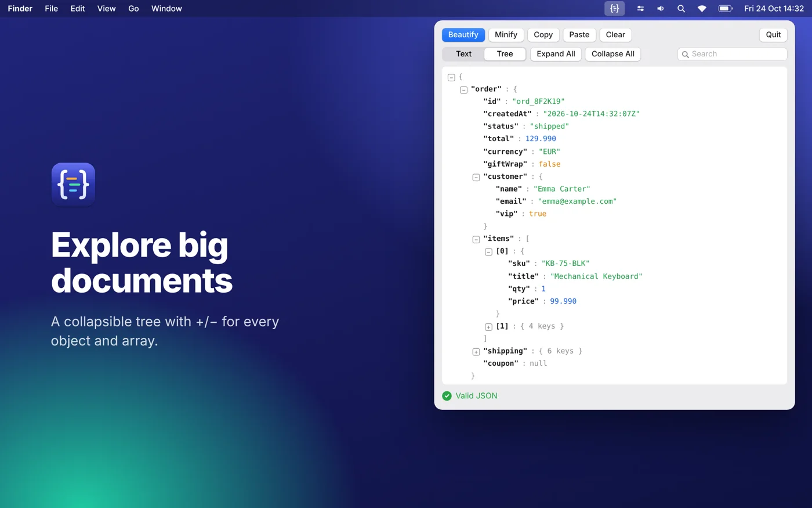Open the Window menu
The height and width of the screenshot is (508, 812).
click(166, 9)
